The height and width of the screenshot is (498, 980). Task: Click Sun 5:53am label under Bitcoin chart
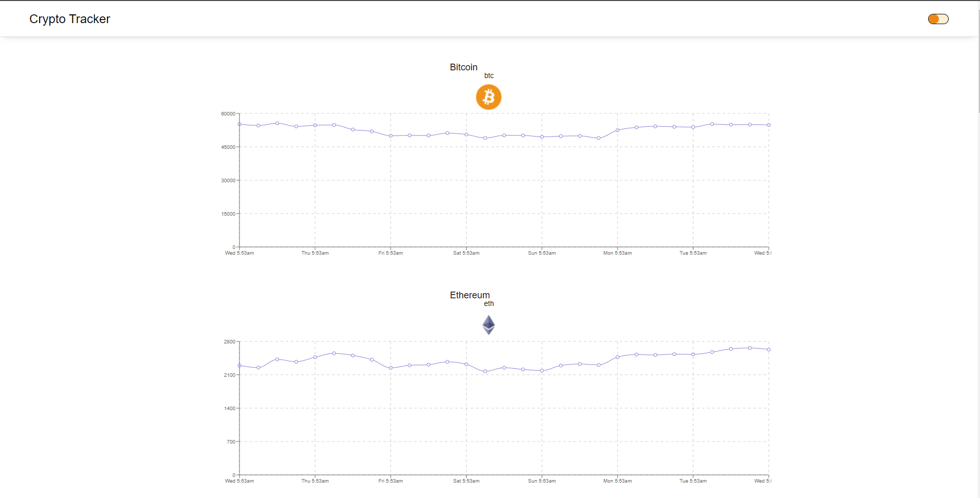click(x=542, y=253)
